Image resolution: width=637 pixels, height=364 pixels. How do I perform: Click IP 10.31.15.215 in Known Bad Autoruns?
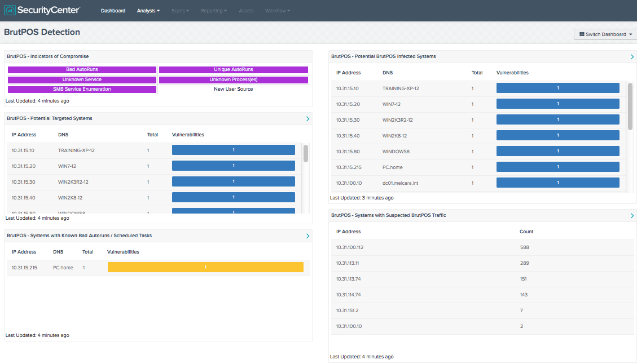click(24, 268)
